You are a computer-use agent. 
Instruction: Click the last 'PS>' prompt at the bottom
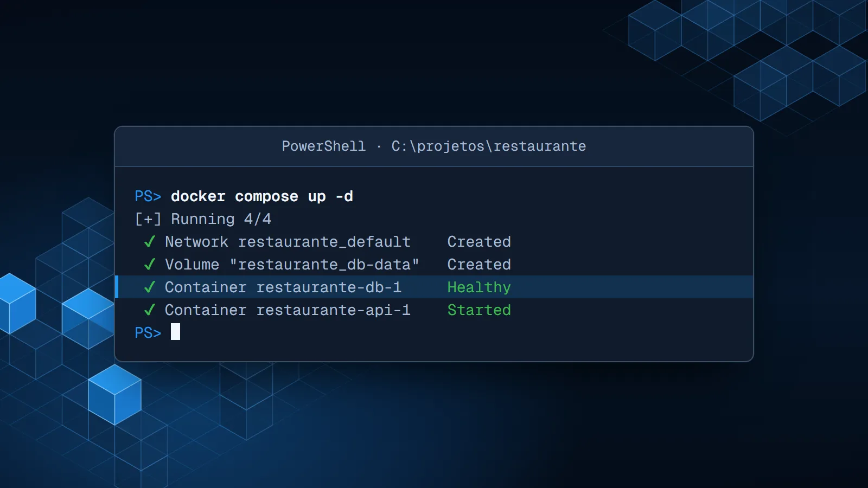148,333
